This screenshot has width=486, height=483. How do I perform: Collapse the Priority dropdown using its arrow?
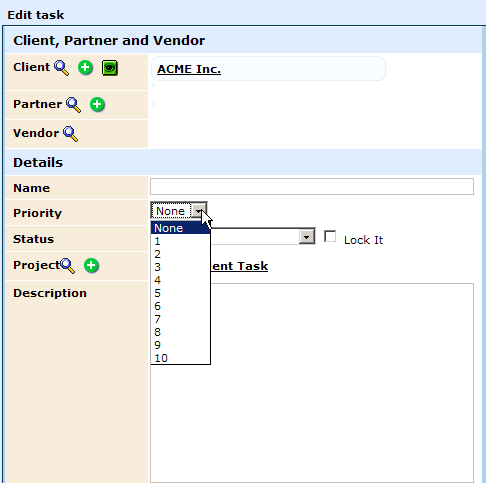[199, 211]
